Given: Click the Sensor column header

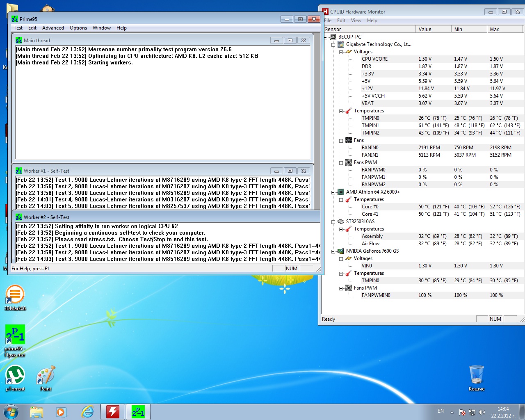Looking at the screenshot, I should click(x=369, y=29).
